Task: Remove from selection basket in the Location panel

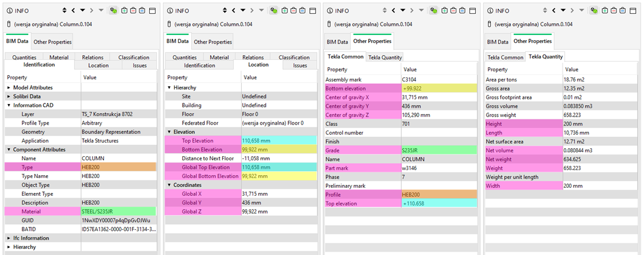Action: tap(294, 10)
